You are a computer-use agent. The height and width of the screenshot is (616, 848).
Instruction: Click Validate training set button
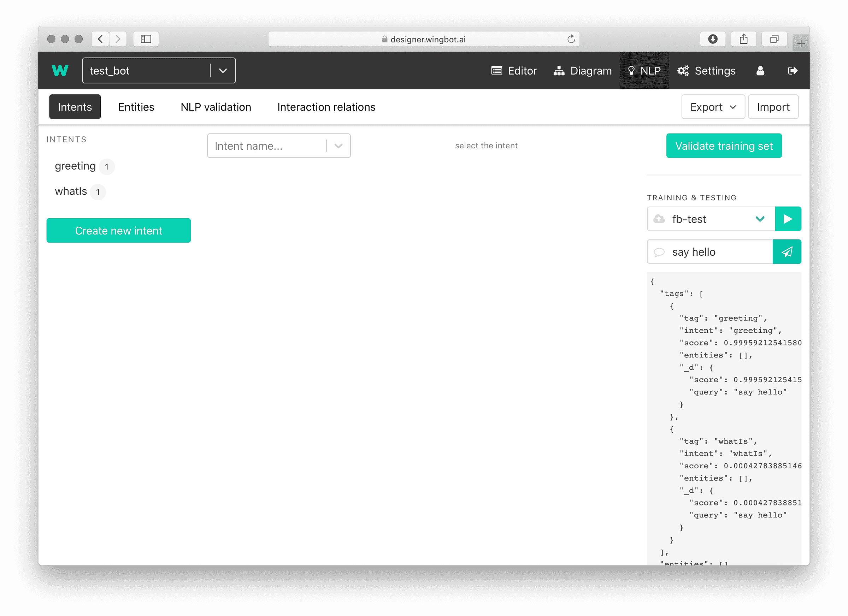(724, 146)
